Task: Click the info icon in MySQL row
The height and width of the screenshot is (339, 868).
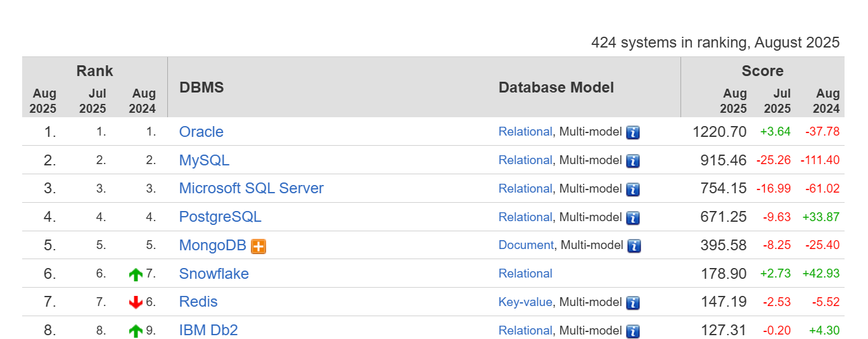Action: coord(633,161)
